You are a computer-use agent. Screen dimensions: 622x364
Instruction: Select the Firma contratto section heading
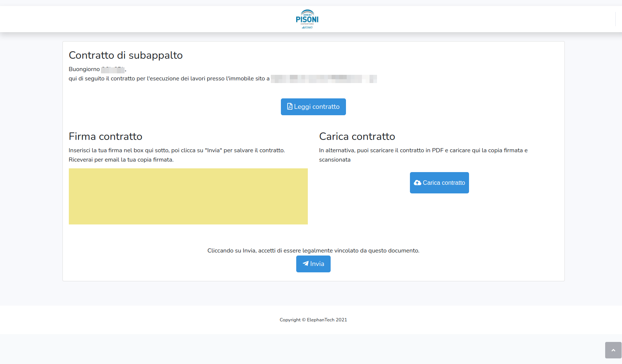[x=105, y=137]
